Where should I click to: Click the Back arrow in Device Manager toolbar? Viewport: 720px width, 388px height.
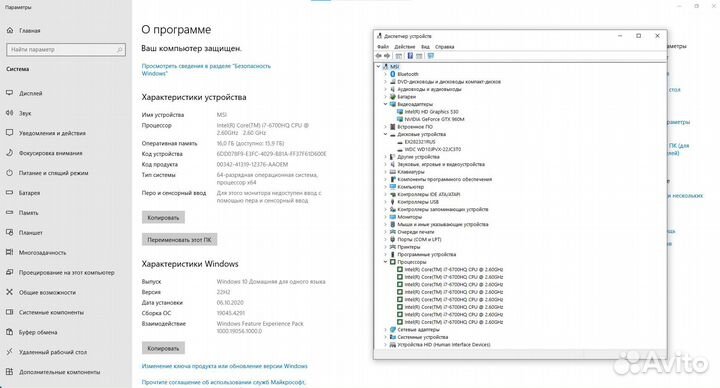378,56
